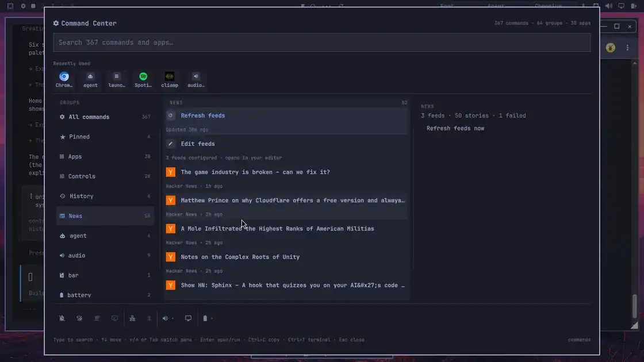Click the Chromium window's vertical scrollbar thumb
Viewport: 644px width, 362px height.
point(635,305)
